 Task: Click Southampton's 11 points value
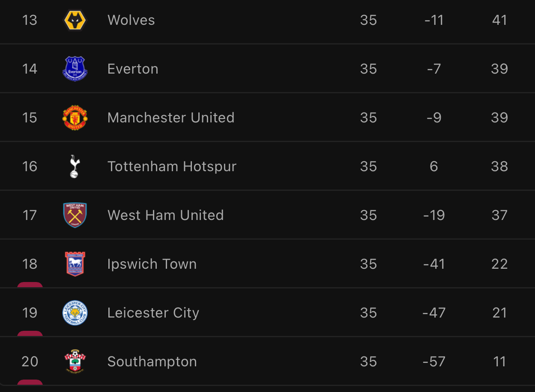coord(499,362)
